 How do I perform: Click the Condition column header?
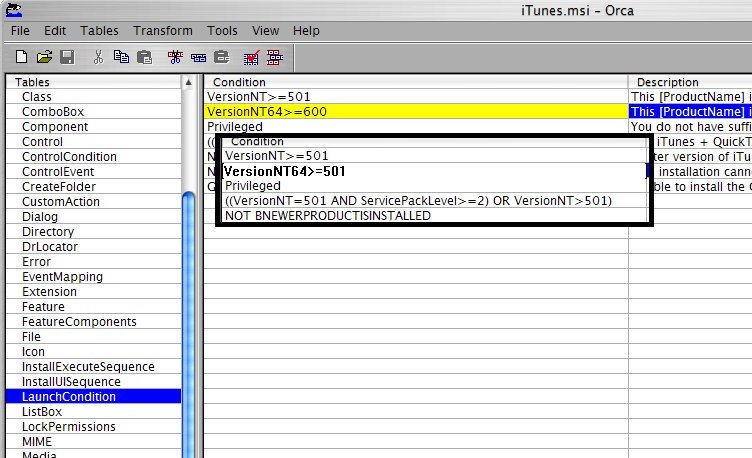[x=416, y=82]
